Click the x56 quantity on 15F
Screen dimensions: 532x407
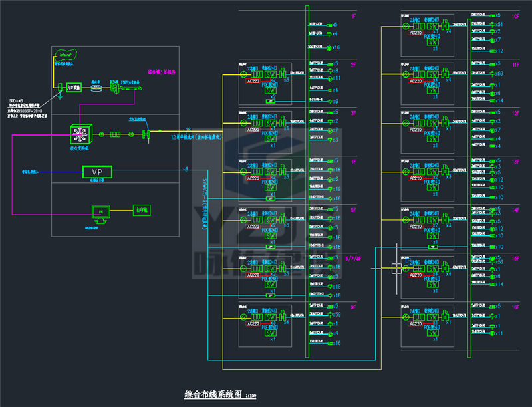point(499,262)
